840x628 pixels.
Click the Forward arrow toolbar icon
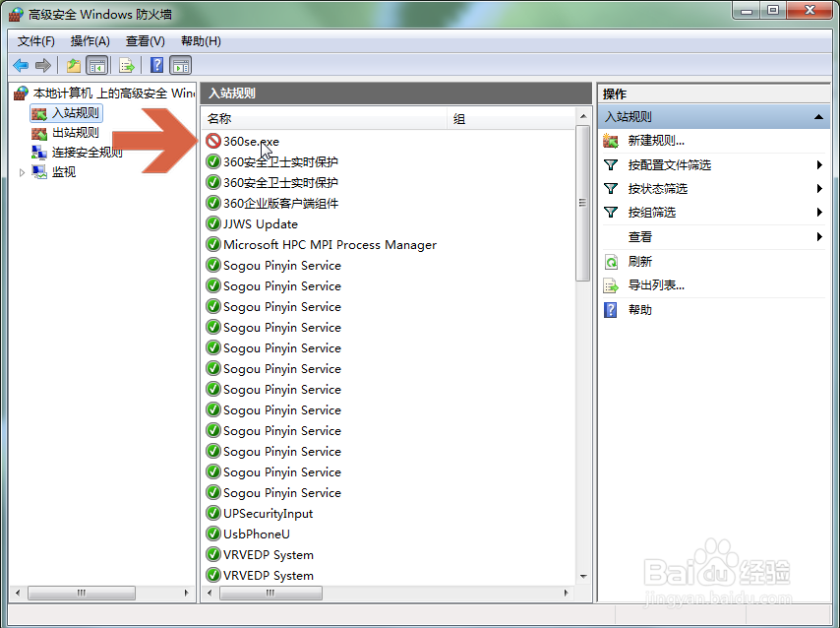(x=43, y=65)
